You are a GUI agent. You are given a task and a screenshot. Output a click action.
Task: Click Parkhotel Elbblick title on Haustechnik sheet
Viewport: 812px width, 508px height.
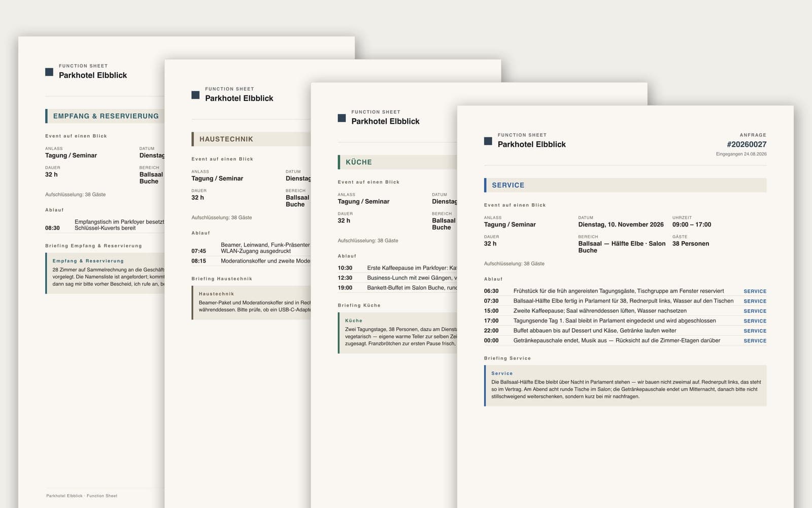[x=239, y=98]
